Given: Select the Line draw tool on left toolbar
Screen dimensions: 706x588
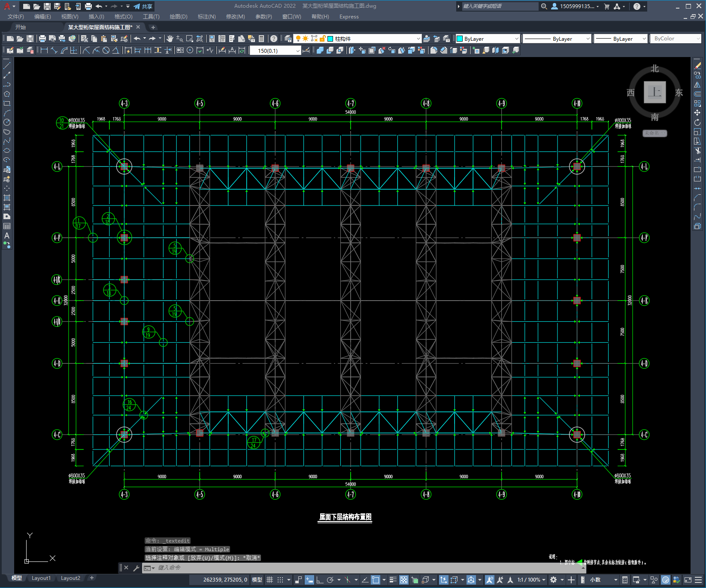Looking at the screenshot, I should tap(7, 66).
